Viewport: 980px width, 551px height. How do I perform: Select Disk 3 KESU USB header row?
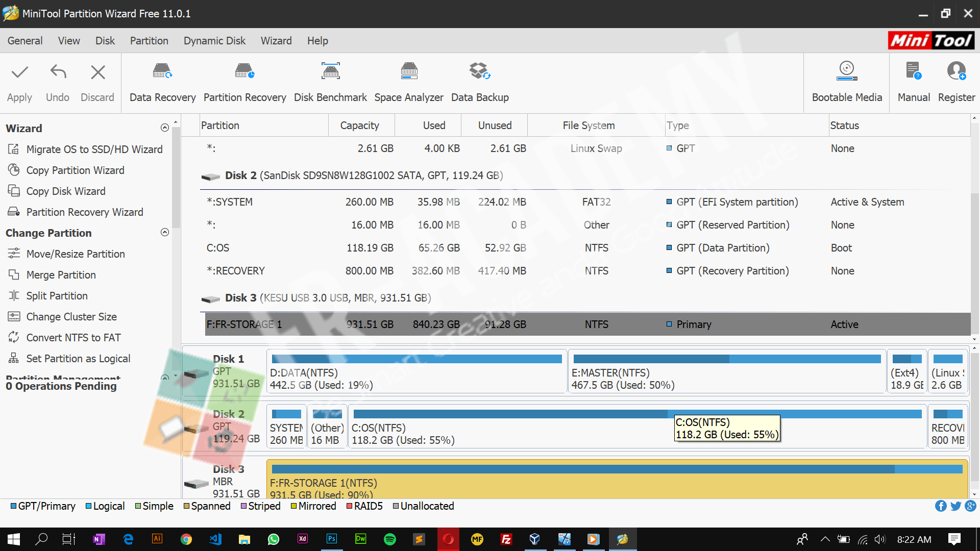585,298
